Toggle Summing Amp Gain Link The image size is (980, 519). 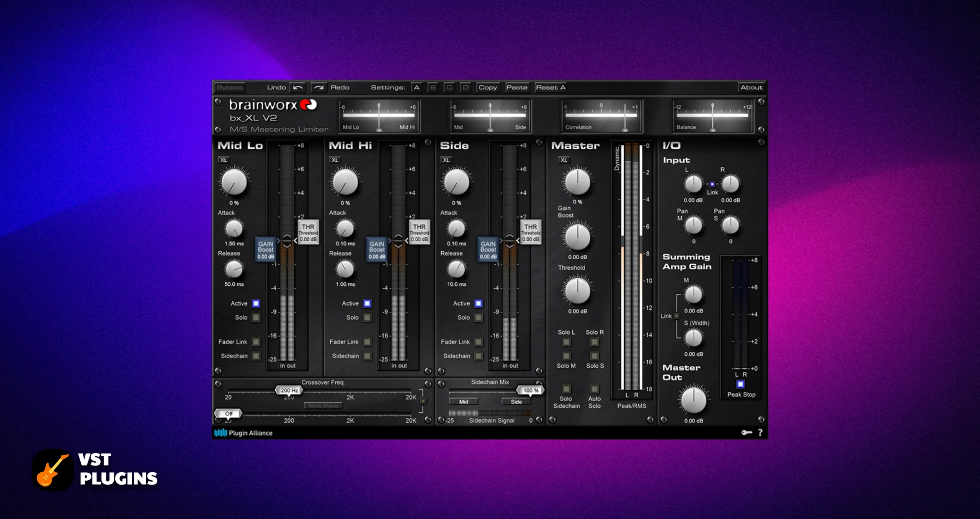point(676,316)
